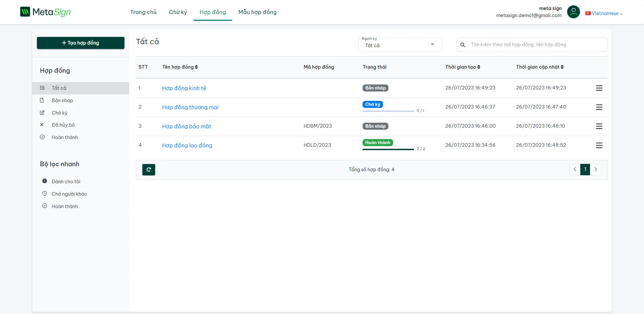Open the user avatar icon
The height and width of the screenshot is (314, 644).
[x=573, y=12]
